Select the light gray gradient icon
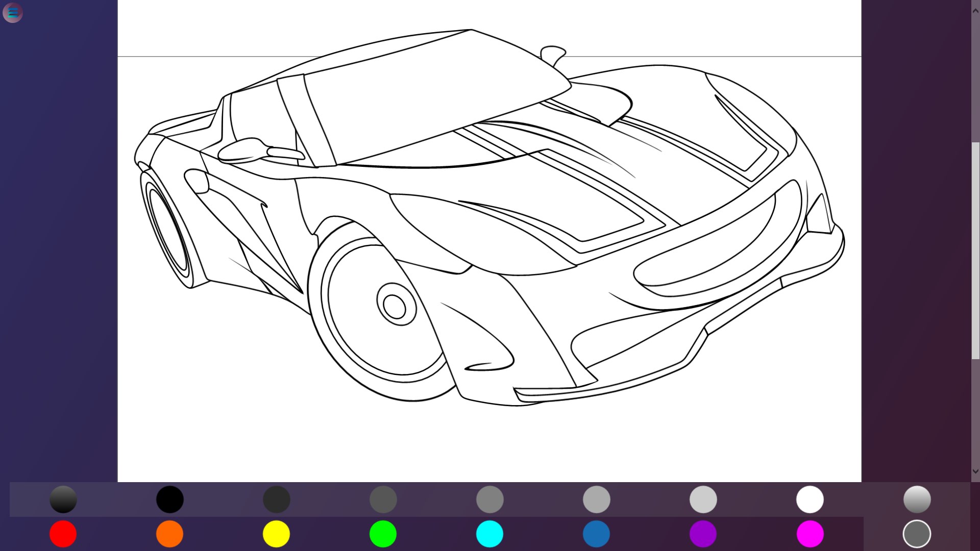Image resolution: width=980 pixels, height=551 pixels. pyautogui.click(x=917, y=499)
